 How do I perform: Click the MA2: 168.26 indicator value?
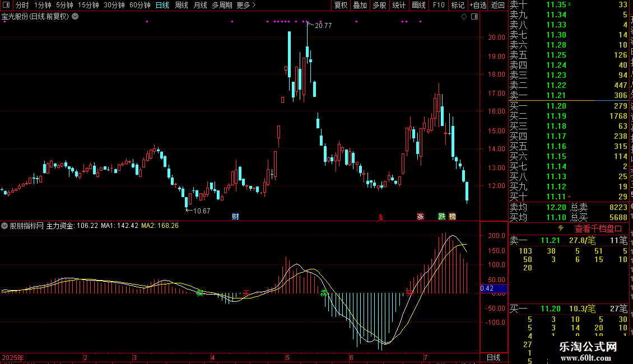[x=160, y=226]
